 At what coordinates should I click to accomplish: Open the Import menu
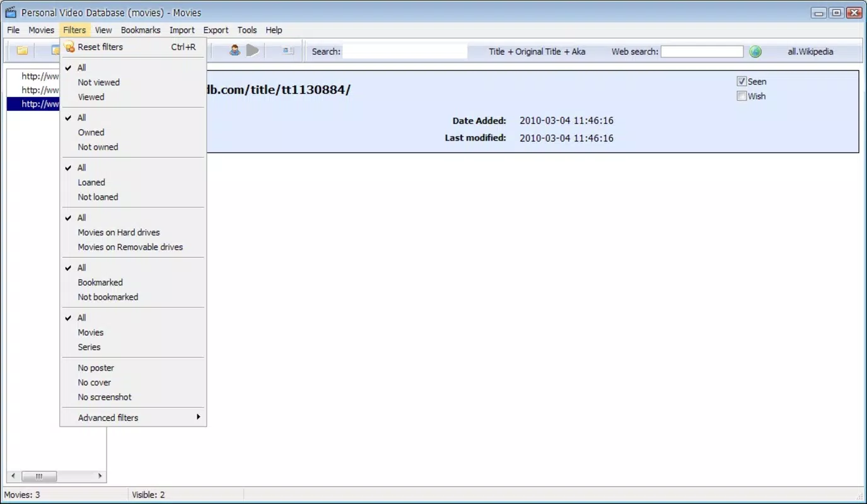click(182, 30)
